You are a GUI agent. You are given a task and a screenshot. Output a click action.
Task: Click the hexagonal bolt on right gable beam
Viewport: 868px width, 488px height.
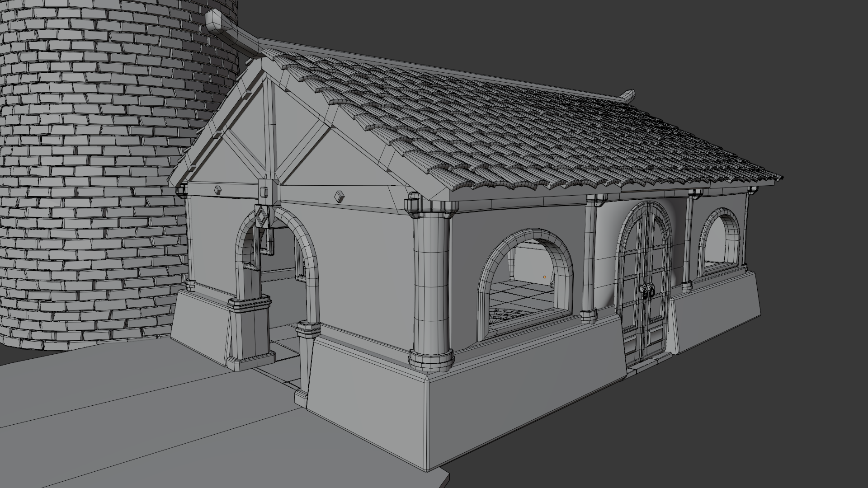tap(339, 196)
